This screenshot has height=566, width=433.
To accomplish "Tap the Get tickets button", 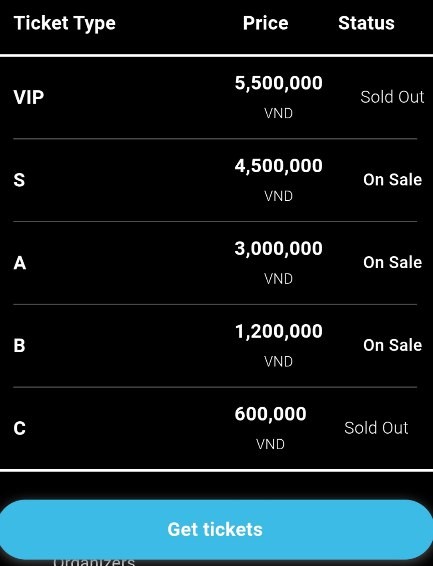I will tap(216, 530).
